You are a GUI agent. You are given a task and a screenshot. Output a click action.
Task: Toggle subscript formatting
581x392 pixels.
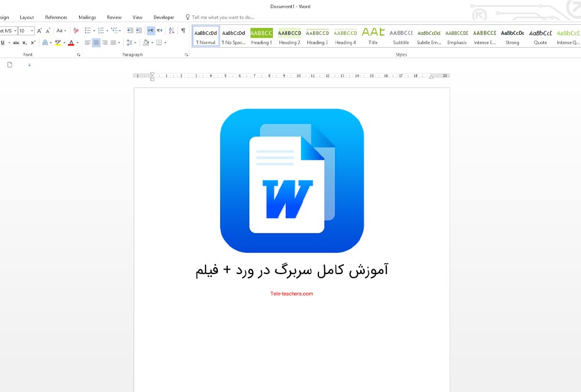tap(24, 42)
